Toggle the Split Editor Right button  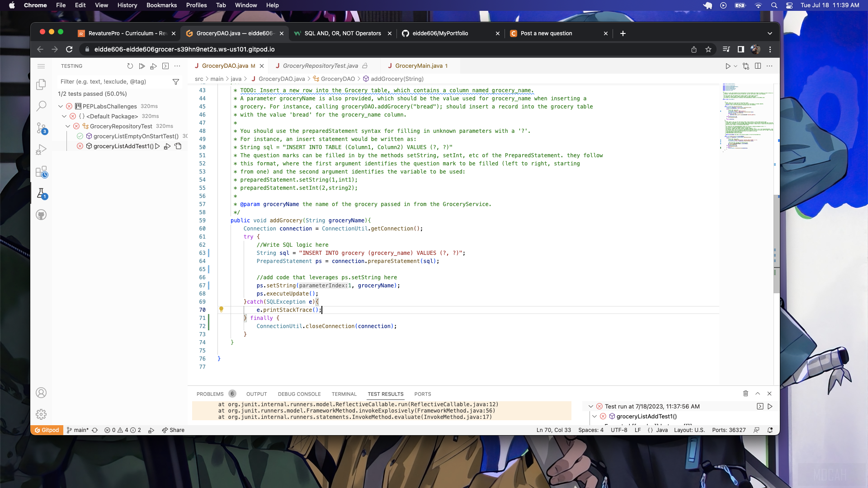tap(758, 66)
